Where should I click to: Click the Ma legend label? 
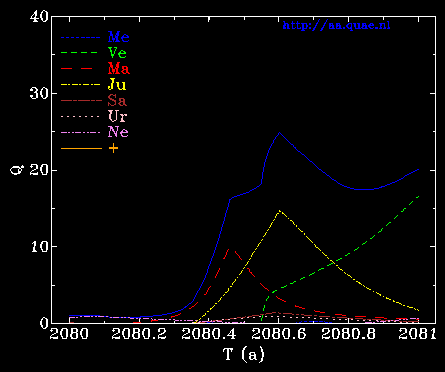(119, 69)
